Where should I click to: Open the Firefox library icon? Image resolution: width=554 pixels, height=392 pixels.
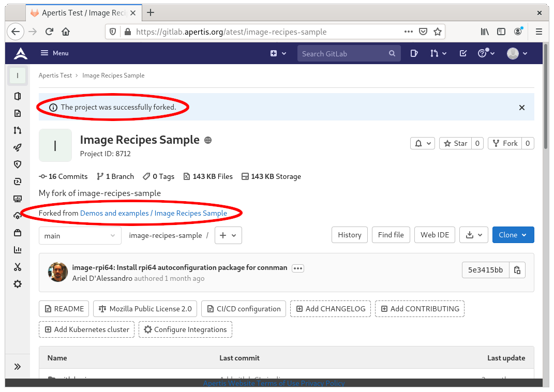484,32
